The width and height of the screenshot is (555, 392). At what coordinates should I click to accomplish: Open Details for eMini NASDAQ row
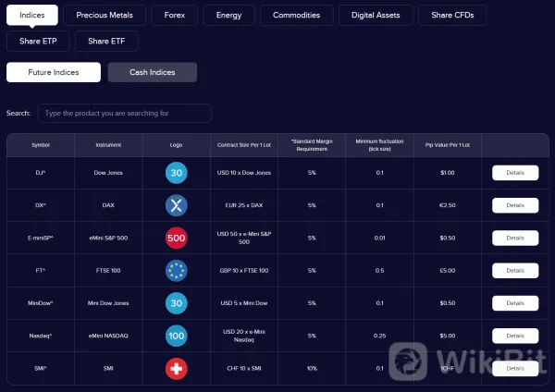coord(515,335)
